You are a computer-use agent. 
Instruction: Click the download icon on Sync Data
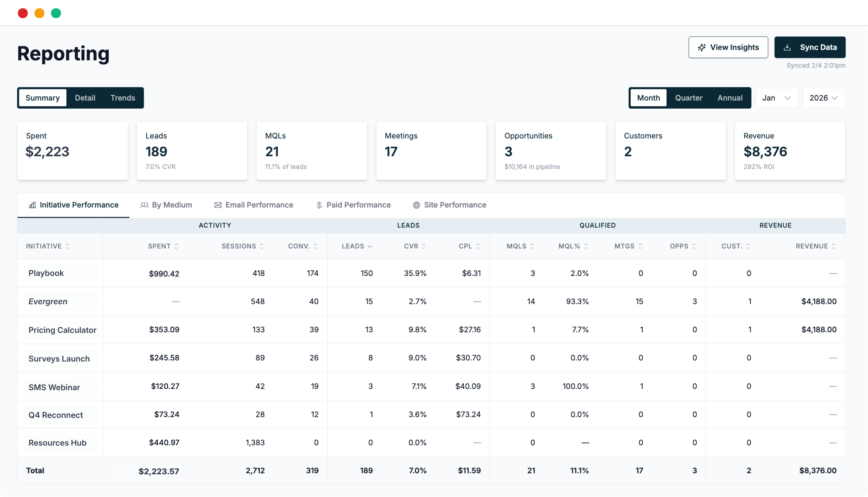(787, 47)
